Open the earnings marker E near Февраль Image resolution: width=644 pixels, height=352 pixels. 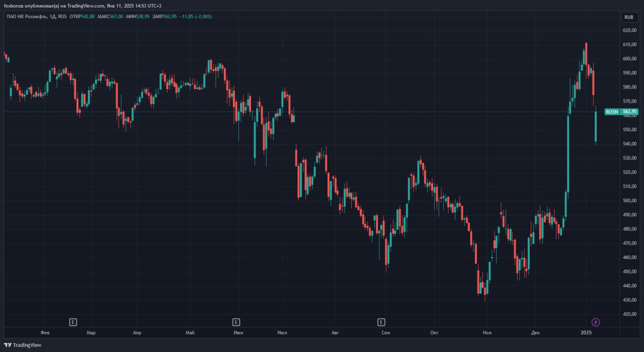[73, 322]
